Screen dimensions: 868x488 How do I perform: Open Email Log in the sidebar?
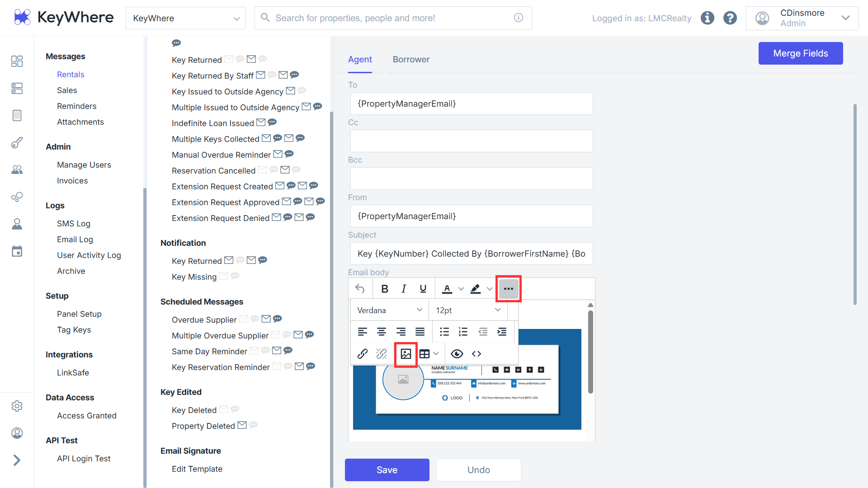click(75, 239)
